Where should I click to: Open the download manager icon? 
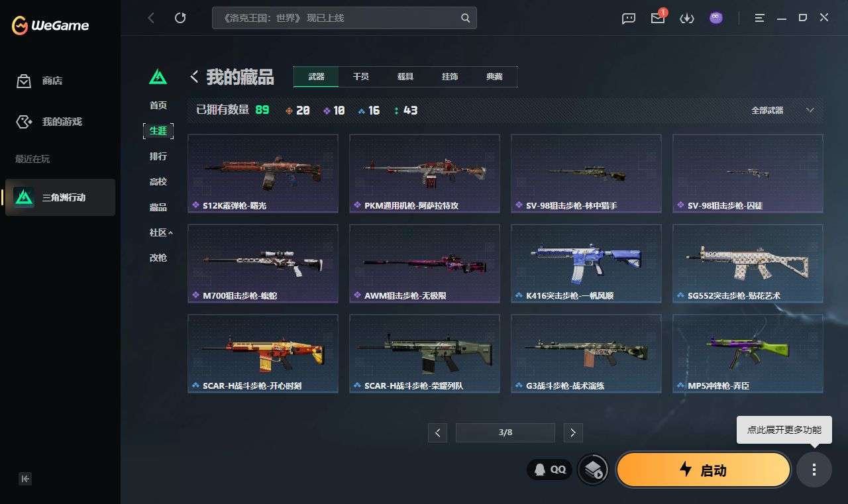[x=687, y=19]
